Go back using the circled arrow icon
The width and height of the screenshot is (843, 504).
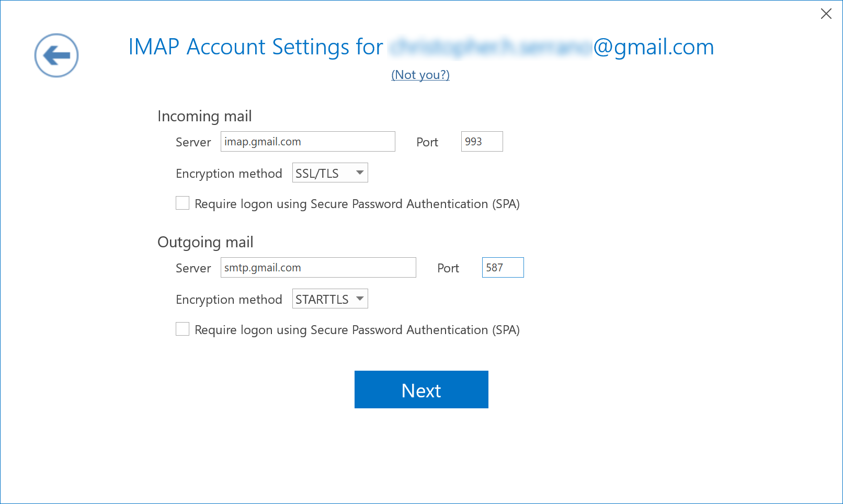[x=56, y=55]
